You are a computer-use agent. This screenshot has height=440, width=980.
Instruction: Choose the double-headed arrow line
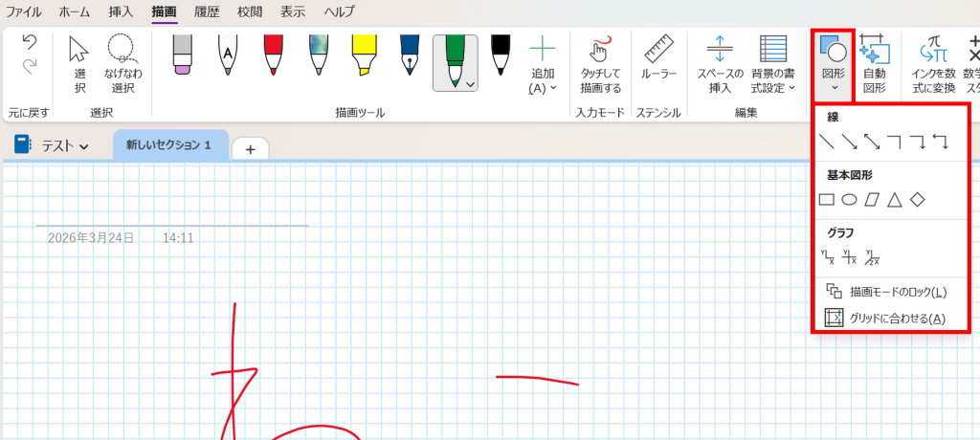coord(872,142)
